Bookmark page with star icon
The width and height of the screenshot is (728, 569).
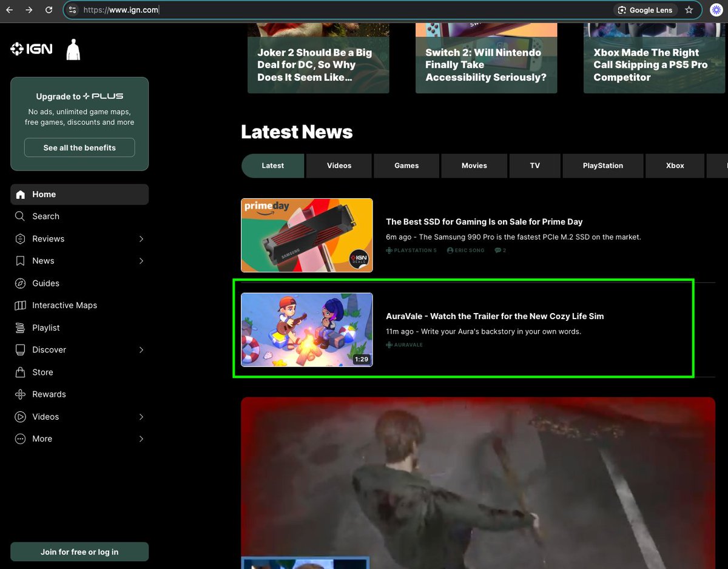[x=689, y=10]
